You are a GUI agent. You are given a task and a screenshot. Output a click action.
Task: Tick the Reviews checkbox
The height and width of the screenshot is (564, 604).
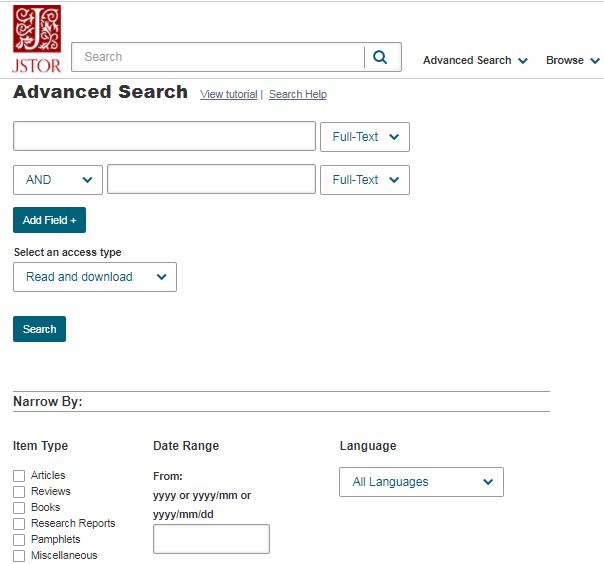[x=19, y=492]
